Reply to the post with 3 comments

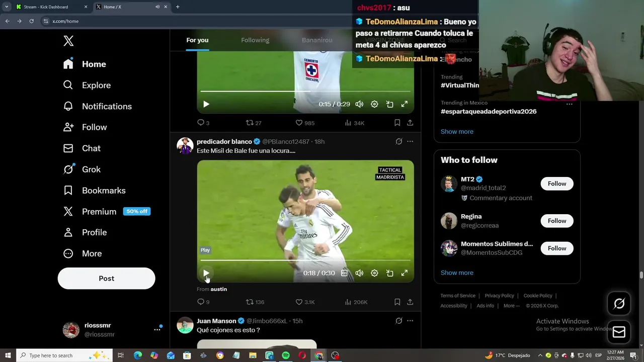(x=203, y=123)
